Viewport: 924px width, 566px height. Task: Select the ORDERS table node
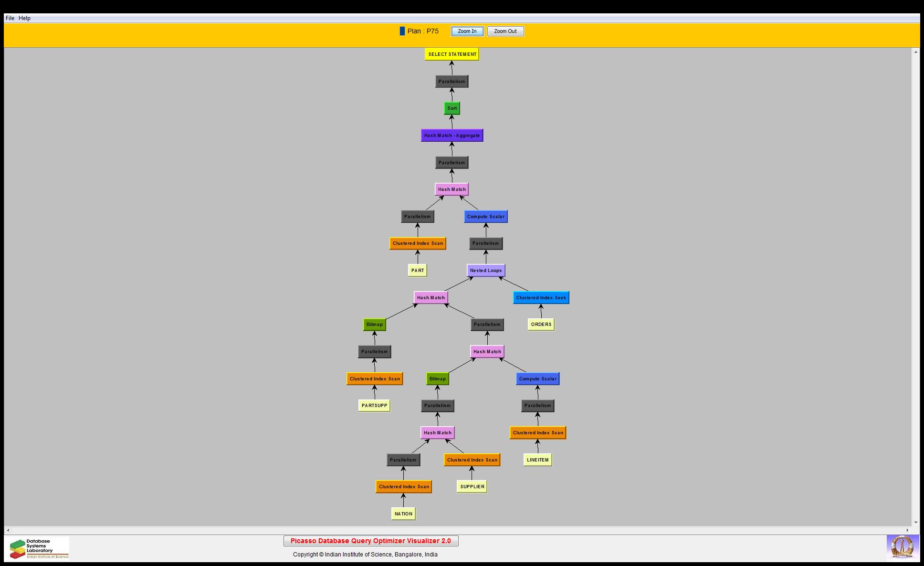[541, 325]
